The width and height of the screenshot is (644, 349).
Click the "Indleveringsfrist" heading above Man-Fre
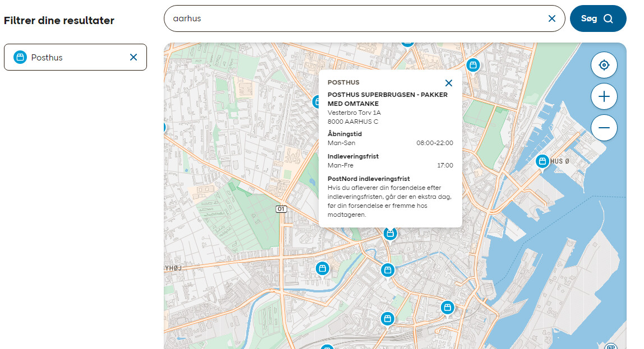pyautogui.click(x=353, y=156)
